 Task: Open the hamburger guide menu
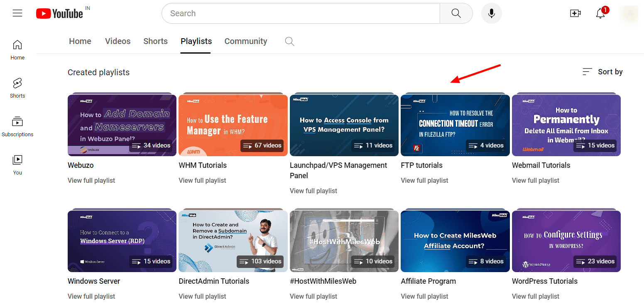tap(17, 13)
